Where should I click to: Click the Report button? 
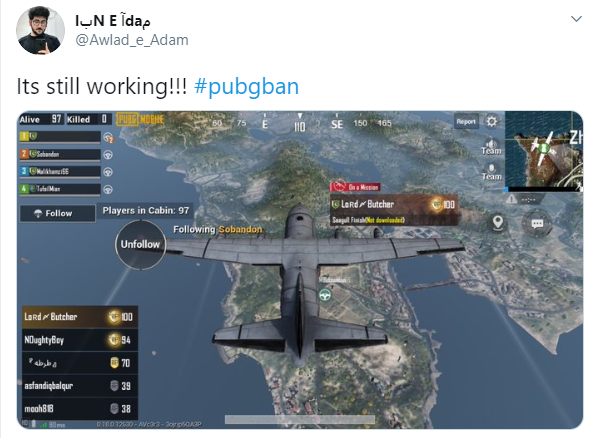466,122
